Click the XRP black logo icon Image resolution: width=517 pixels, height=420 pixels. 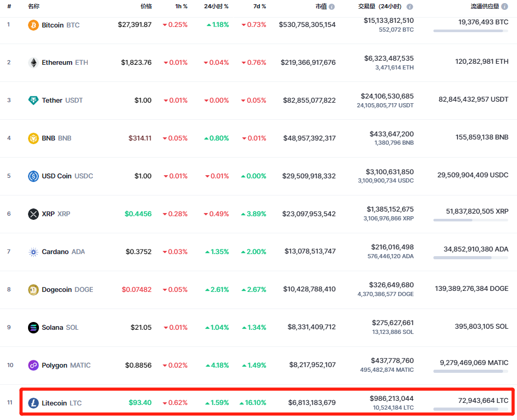33,214
